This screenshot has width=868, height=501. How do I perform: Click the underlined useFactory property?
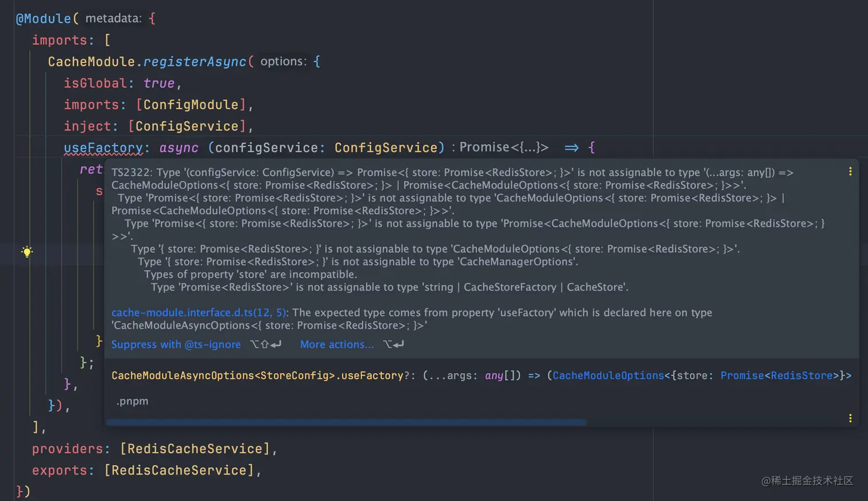click(103, 147)
